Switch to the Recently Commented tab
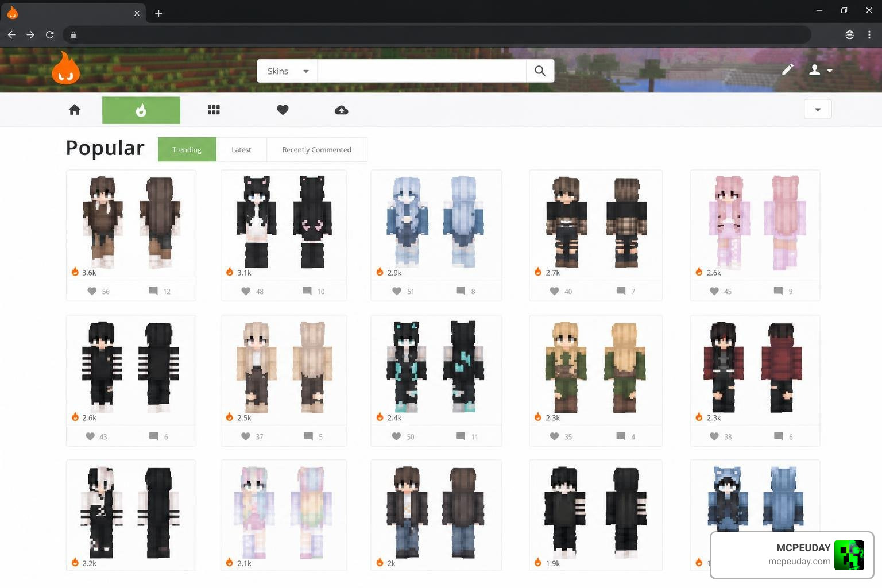Screen dimensions: 882x588 (x=316, y=149)
